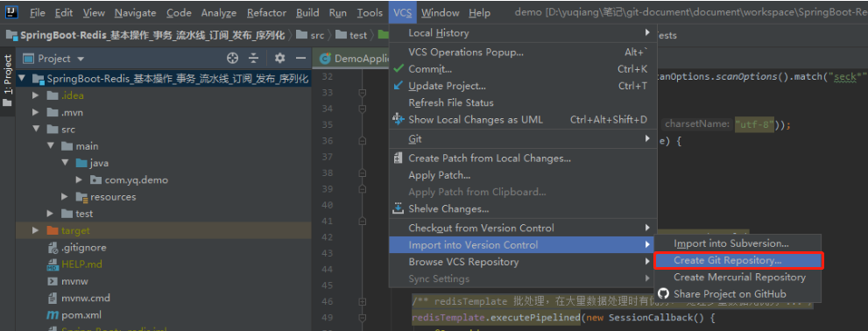
Task: Open Project panel settings gear
Action: point(280,58)
